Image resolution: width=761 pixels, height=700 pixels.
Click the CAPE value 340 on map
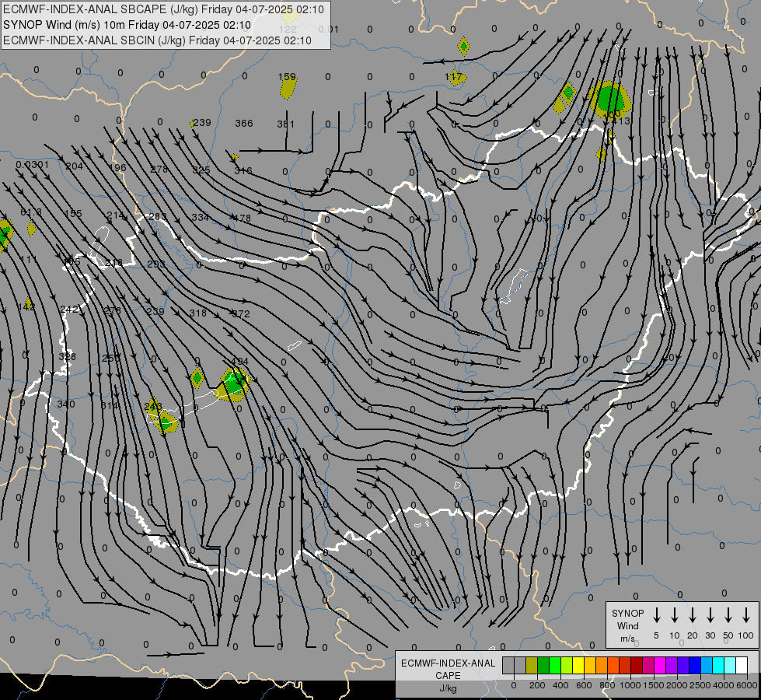click(x=66, y=404)
